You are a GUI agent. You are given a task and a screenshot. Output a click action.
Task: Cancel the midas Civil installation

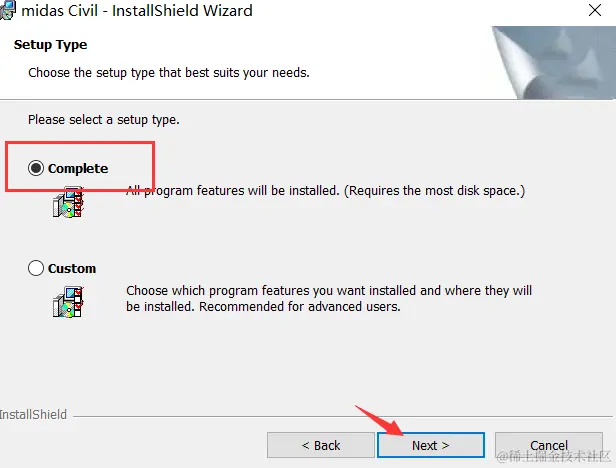click(548, 445)
